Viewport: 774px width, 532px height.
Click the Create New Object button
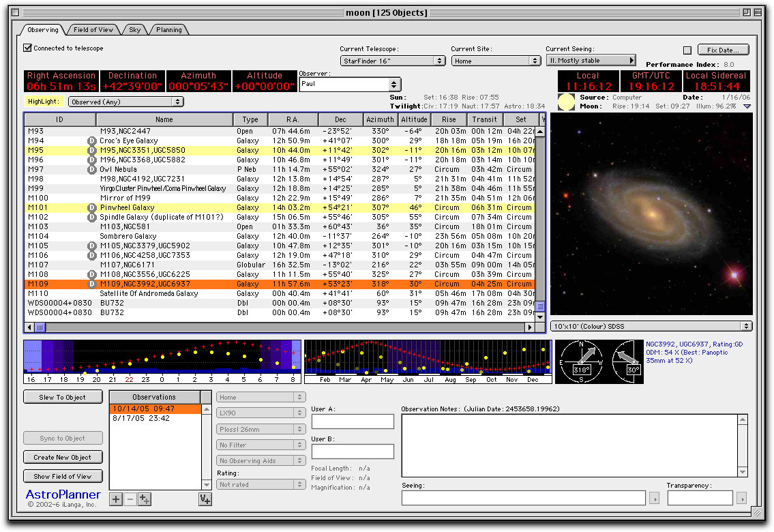coord(63,457)
